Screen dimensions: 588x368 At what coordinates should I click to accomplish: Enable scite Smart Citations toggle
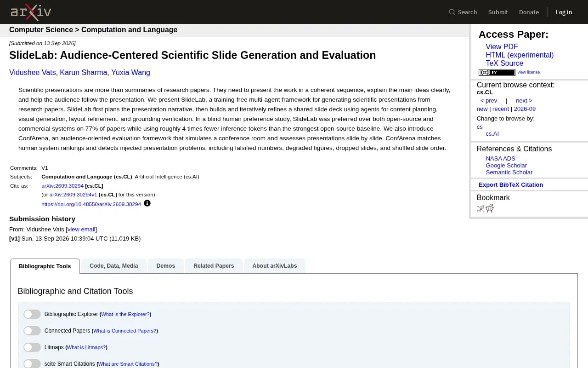point(32,364)
